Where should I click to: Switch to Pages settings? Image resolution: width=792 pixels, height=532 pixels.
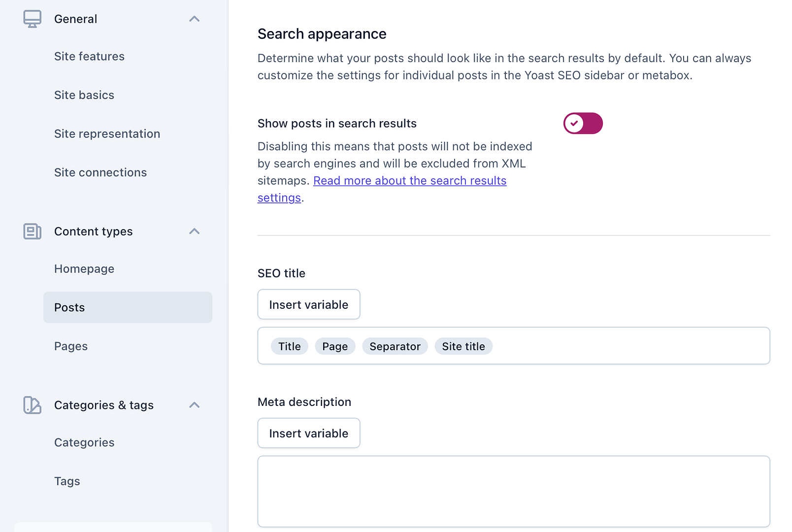[71, 346]
